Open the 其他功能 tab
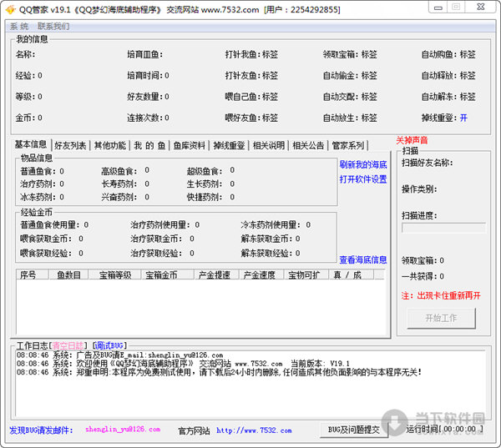The image size is (501, 448). (x=110, y=146)
